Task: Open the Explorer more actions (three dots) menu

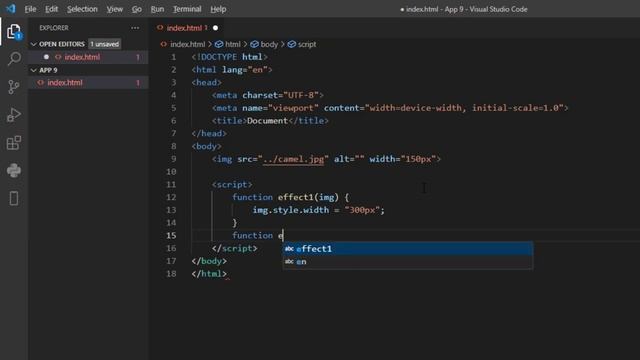Action: pyautogui.click(x=135, y=28)
